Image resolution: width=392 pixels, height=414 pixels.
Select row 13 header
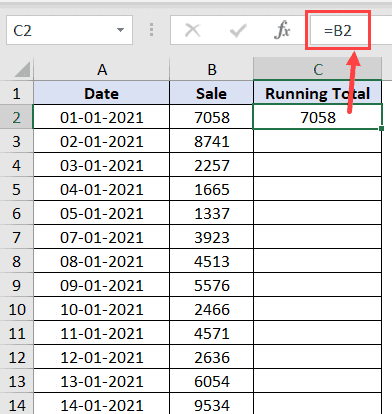click(16, 381)
